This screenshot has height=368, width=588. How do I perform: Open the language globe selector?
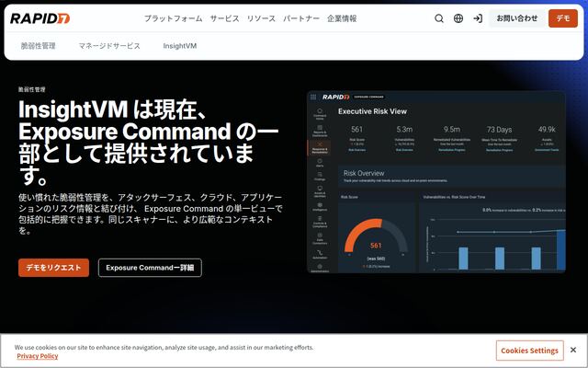point(458,18)
